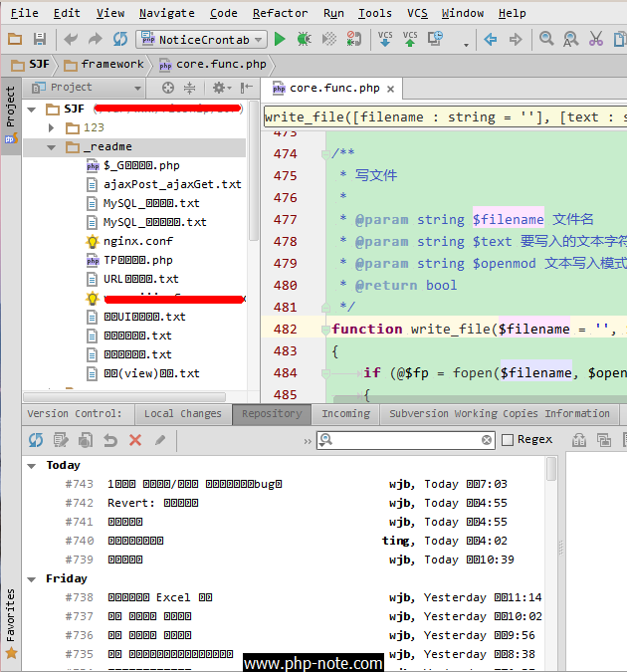
Task: Switch to the Incoming tab
Action: 346,414
